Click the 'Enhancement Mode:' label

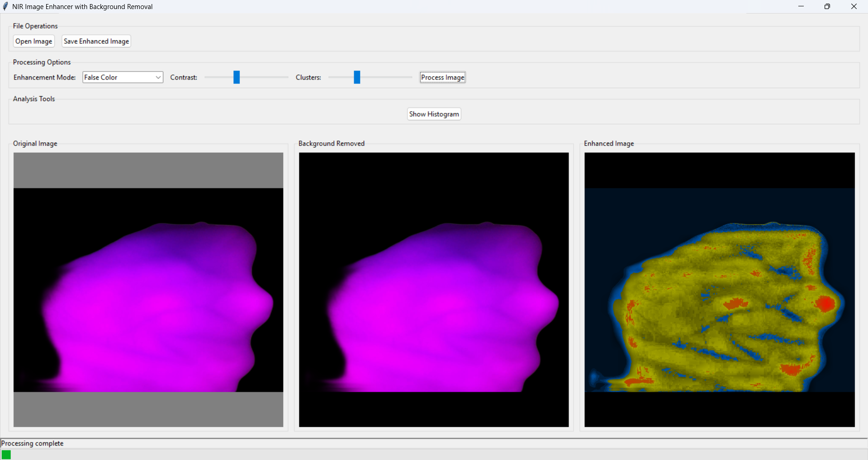(x=45, y=77)
